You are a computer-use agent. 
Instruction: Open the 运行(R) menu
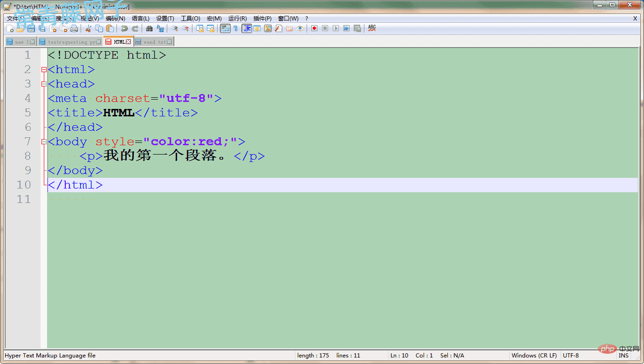tap(237, 19)
